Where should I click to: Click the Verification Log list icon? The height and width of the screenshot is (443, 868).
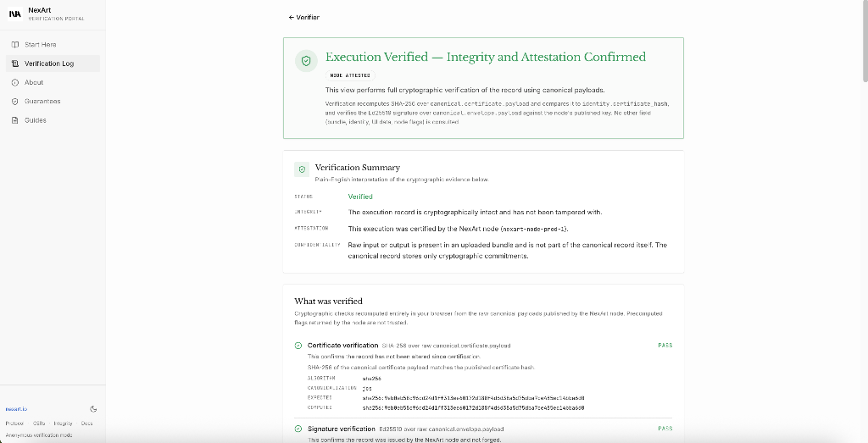pyautogui.click(x=15, y=64)
